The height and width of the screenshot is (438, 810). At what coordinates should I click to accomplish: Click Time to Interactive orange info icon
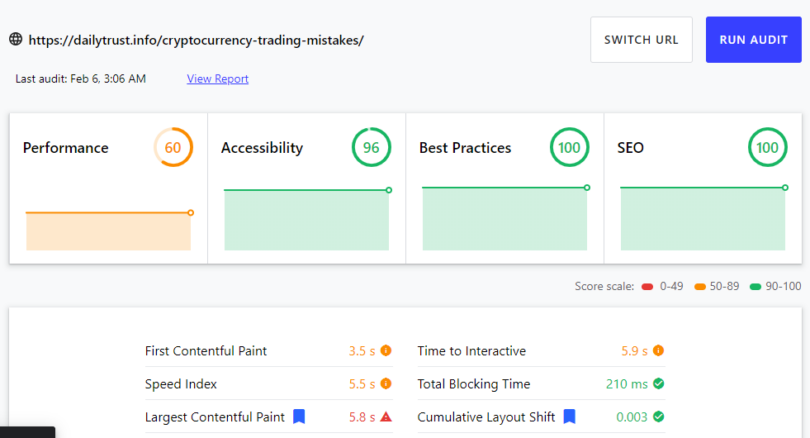[658, 351]
